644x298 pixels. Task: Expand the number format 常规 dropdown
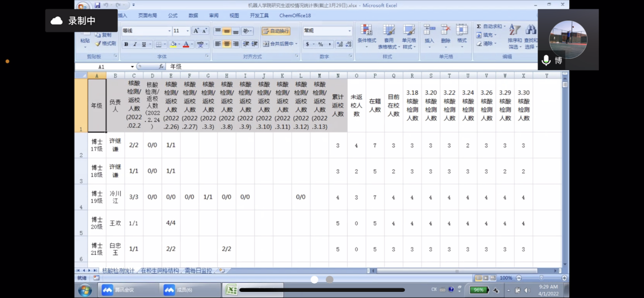point(350,31)
